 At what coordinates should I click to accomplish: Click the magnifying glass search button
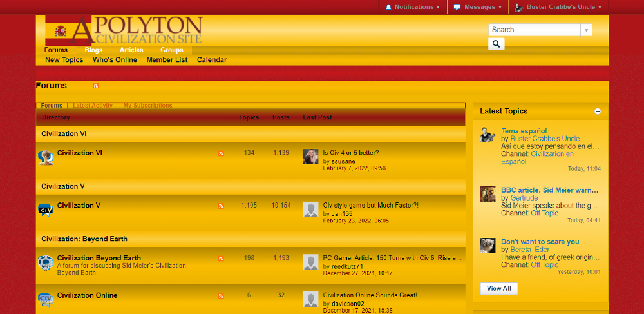tap(496, 44)
